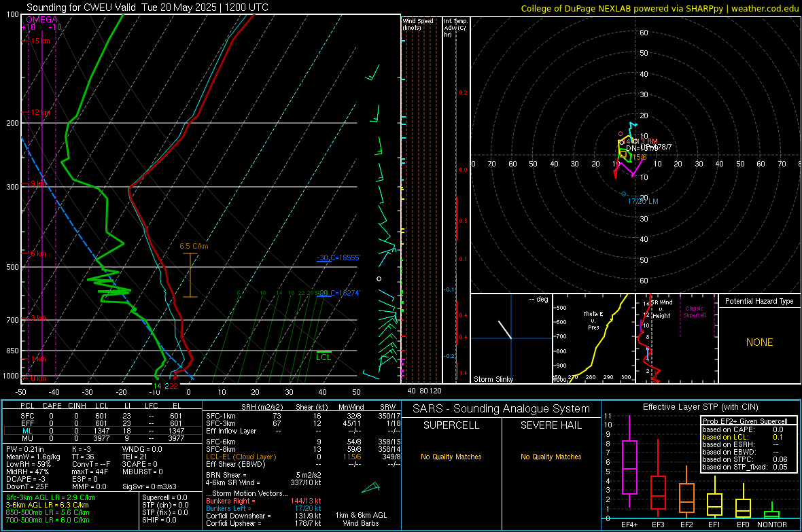Click 'No Quality Matches' under SEVERE HAIL
This screenshot has width=802, height=532.
551,457
